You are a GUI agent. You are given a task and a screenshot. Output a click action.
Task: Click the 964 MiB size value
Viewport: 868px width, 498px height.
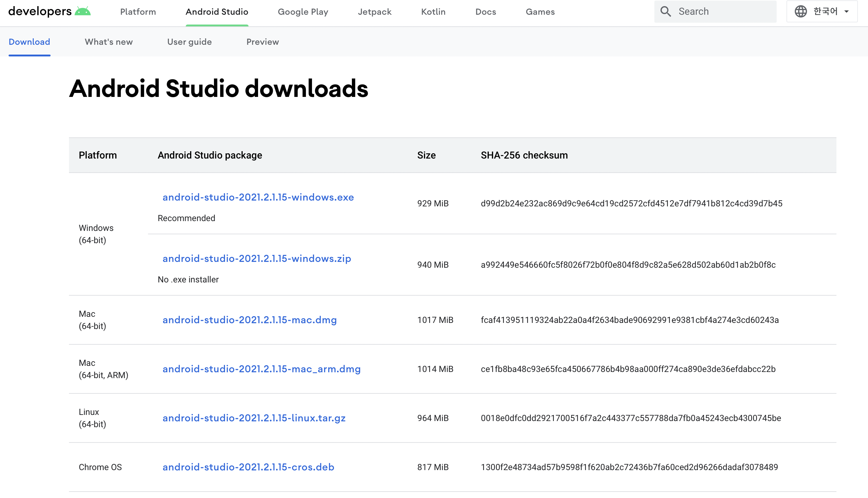(433, 418)
